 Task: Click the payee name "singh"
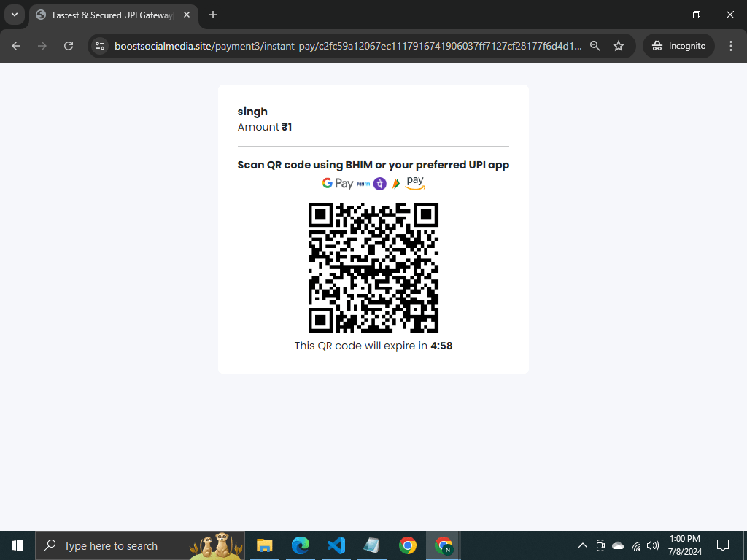pyautogui.click(x=252, y=112)
